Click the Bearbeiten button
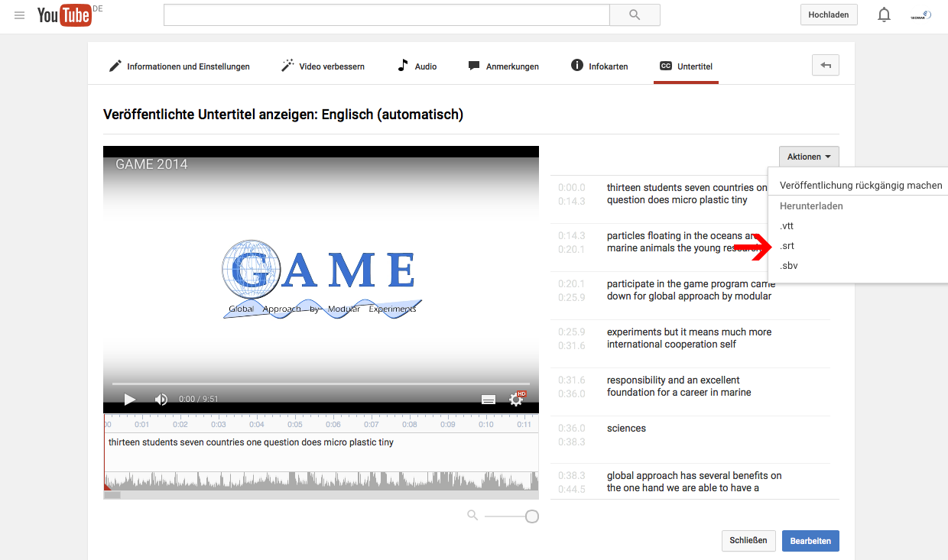Image resolution: width=948 pixels, height=560 pixels. [810, 541]
